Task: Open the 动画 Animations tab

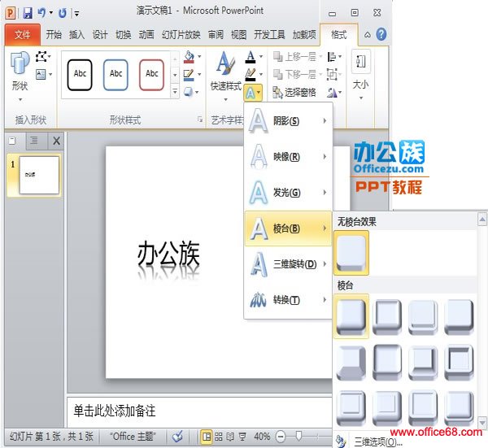Action: click(x=146, y=34)
